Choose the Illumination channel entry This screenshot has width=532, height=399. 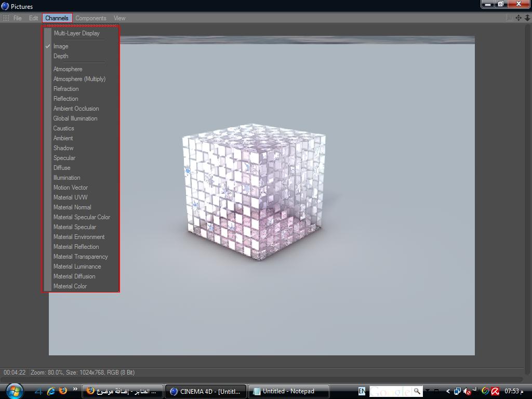pyautogui.click(x=82, y=178)
